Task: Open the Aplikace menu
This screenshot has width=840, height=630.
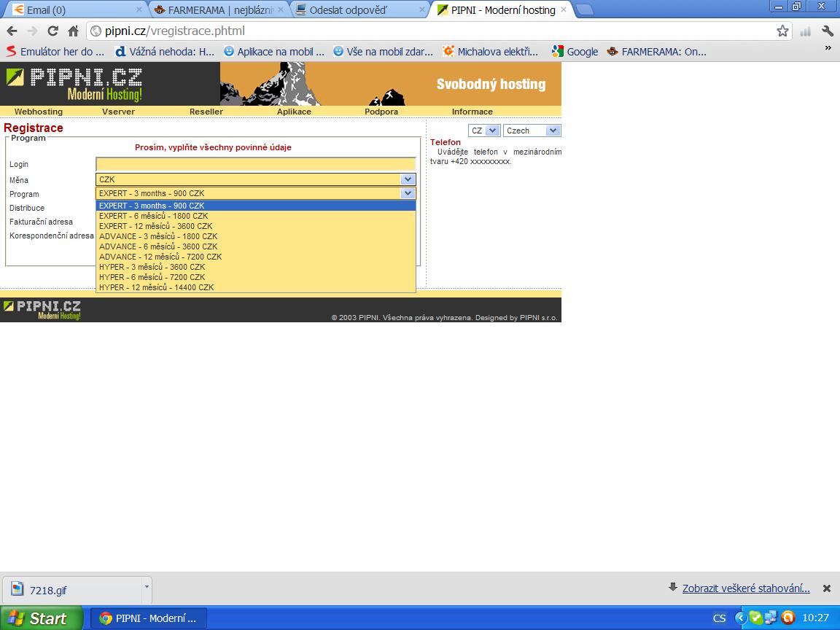Action: coord(294,112)
